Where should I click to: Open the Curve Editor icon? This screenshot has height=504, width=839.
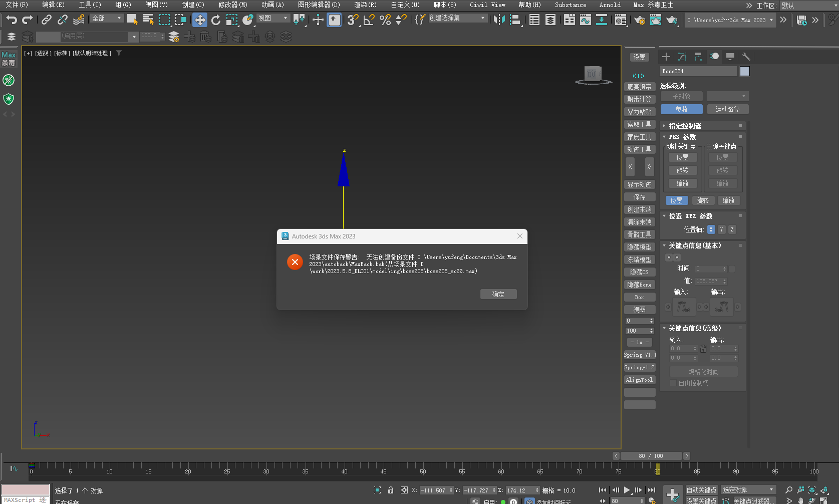(x=586, y=20)
